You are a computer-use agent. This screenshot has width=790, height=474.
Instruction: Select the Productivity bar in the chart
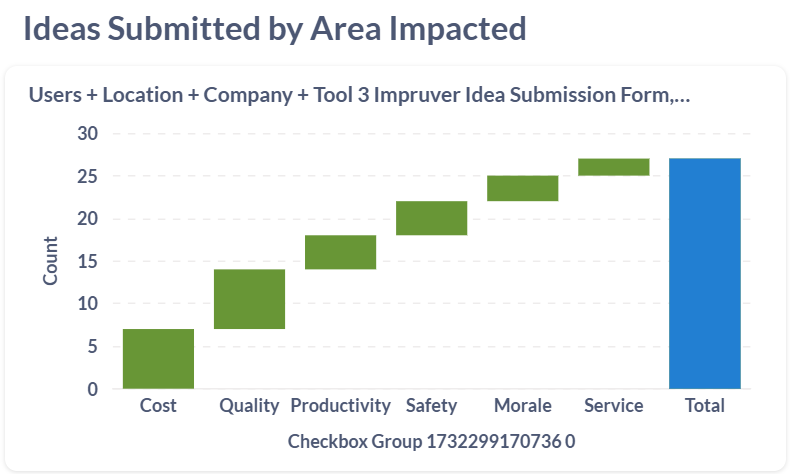pyautogui.click(x=340, y=252)
